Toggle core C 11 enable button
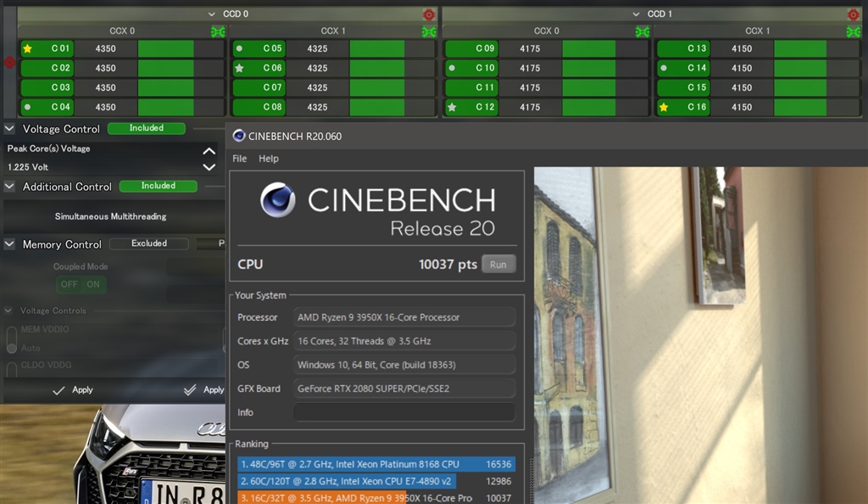 pos(471,87)
